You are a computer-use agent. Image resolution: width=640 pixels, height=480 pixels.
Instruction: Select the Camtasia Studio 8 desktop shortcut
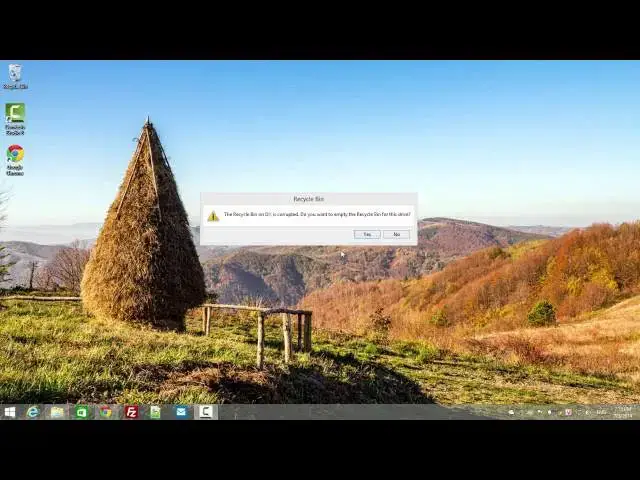15,119
